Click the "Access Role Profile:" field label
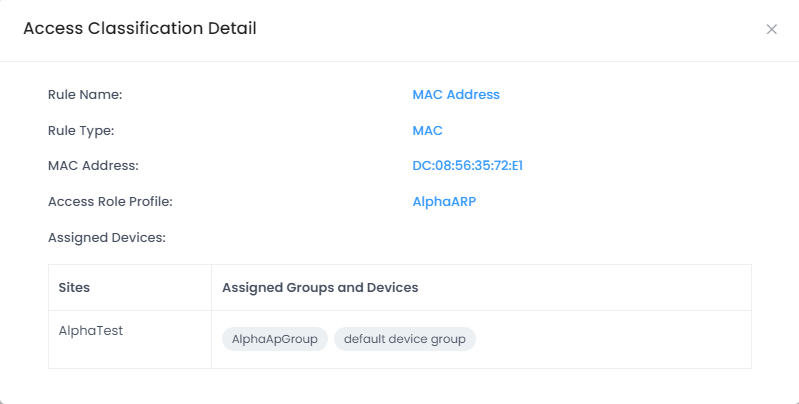Screen dimensions: 799x404 (x=110, y=202)
